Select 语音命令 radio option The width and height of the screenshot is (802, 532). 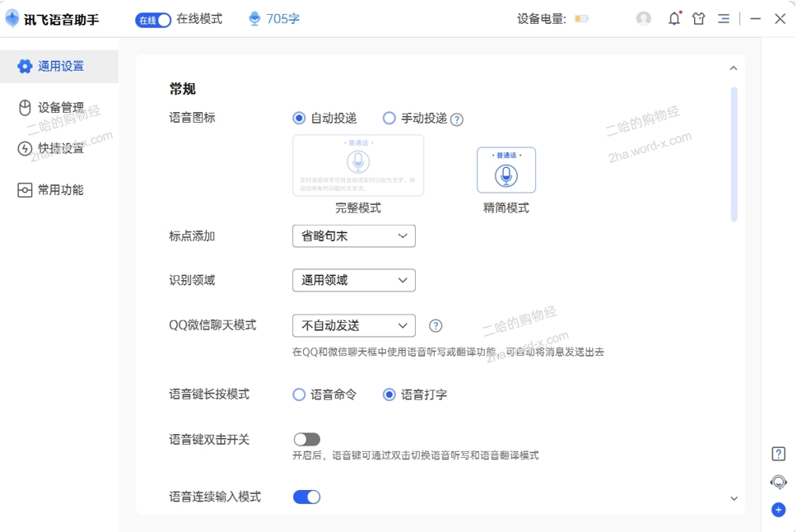tap(300, 395)
